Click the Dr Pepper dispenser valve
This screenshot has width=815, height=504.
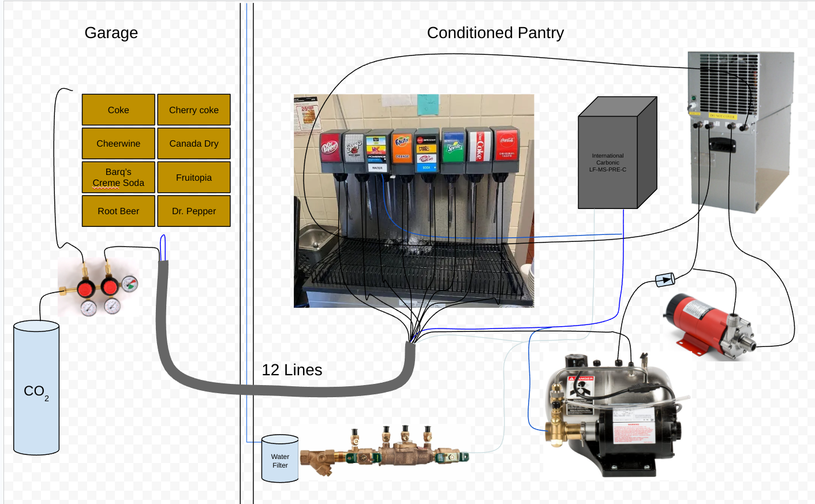(x=331, y=152)
